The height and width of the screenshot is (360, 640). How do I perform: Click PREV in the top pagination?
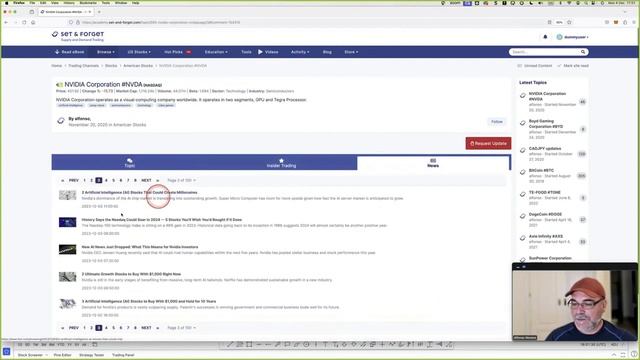[73, 180]
